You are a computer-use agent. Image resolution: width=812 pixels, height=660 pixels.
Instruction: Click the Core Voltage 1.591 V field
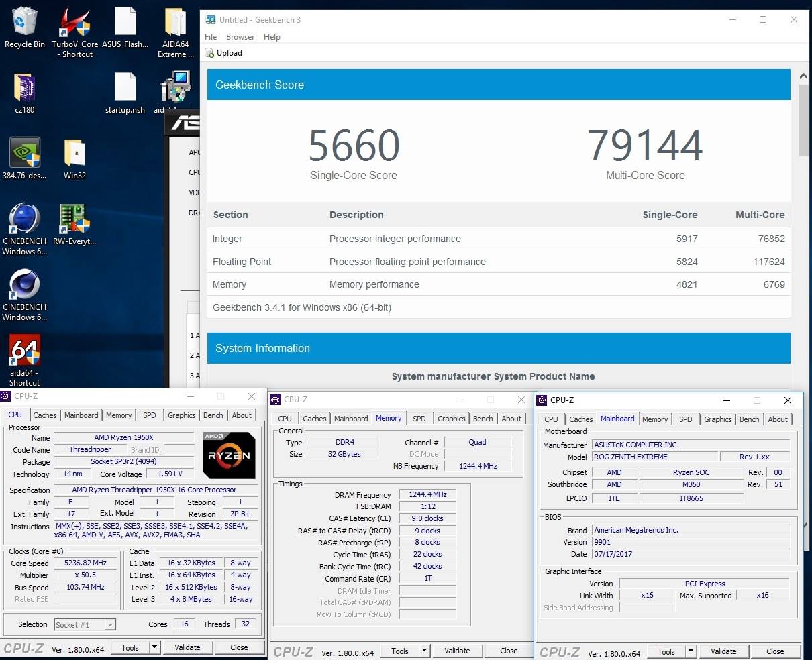170,474
